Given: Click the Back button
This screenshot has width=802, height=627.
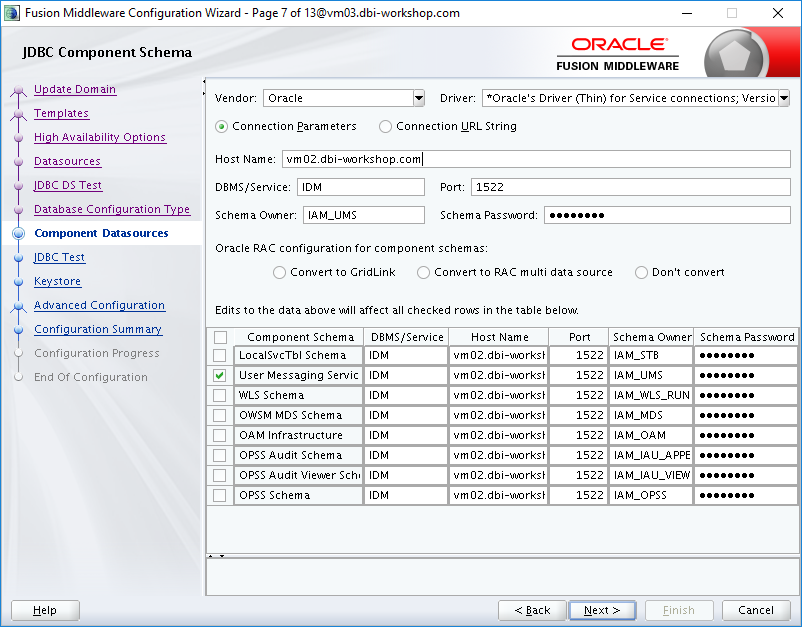Looking at the screenshot, I should click(x=532, y=611).
